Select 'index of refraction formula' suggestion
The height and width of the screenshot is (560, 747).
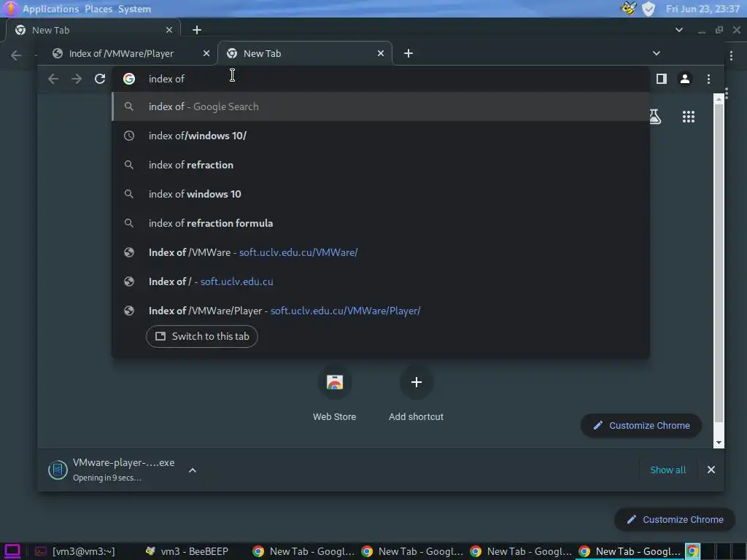coord(381,223)
